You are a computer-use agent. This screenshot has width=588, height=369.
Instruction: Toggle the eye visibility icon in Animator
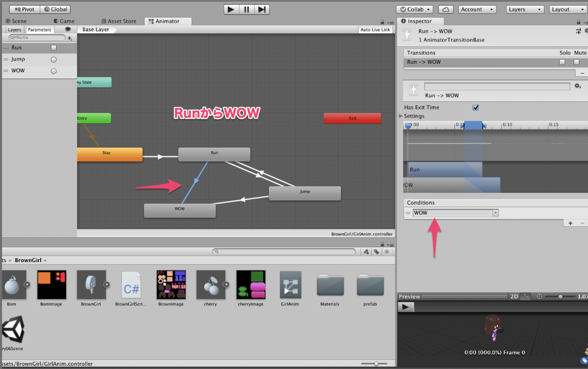68,29
